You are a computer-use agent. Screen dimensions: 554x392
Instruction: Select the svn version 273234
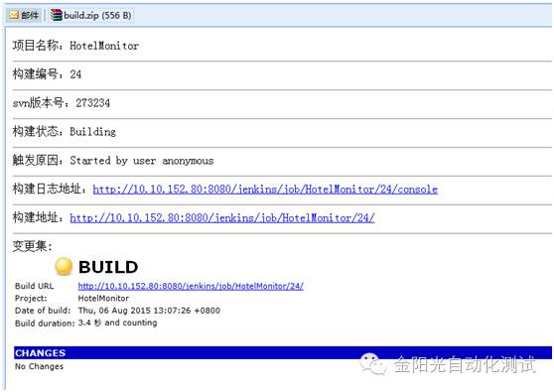(93, 103)
